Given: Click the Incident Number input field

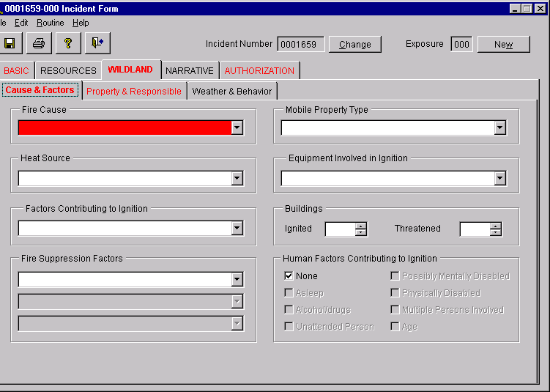Looking at the screenshot, I should 300,44.
